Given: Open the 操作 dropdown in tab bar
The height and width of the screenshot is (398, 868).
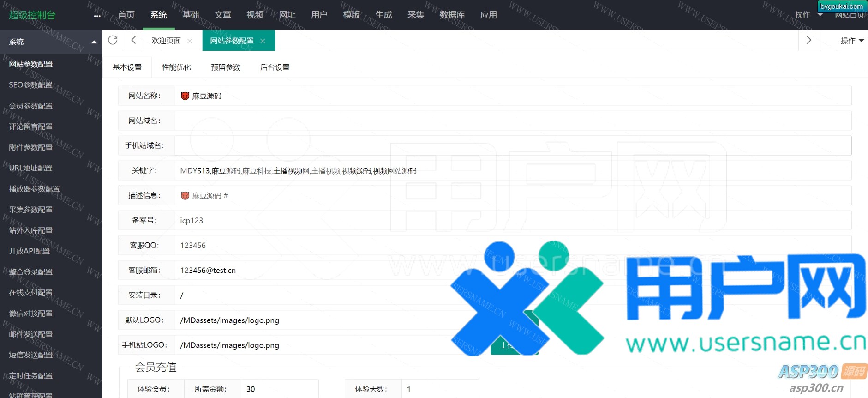Looking at the screenshot, I should coord(852,41).
